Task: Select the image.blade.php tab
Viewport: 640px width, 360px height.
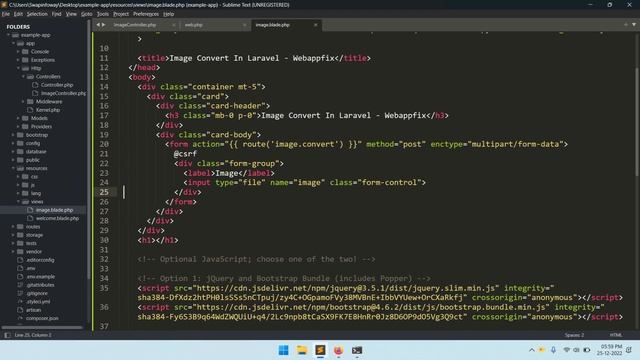Action: [x=273, y=25]
